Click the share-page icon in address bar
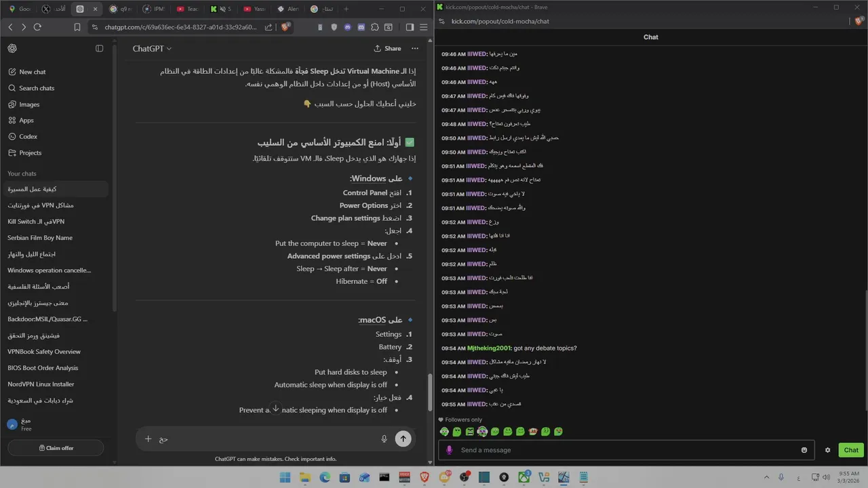The height and width of the screenshot is (488, 868). (x=269, y=27)
